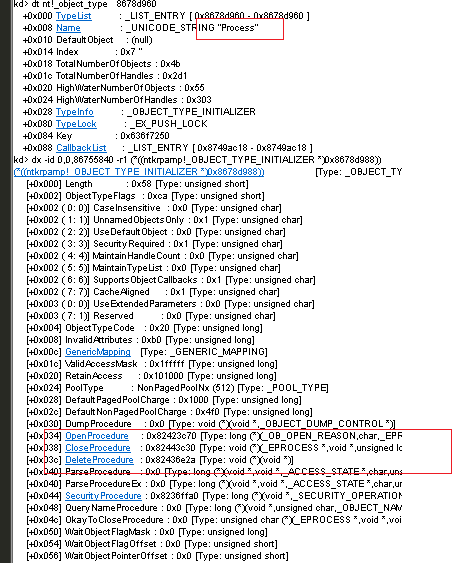
Task: Follow the TypeInfo link
Action: [75, 112]
